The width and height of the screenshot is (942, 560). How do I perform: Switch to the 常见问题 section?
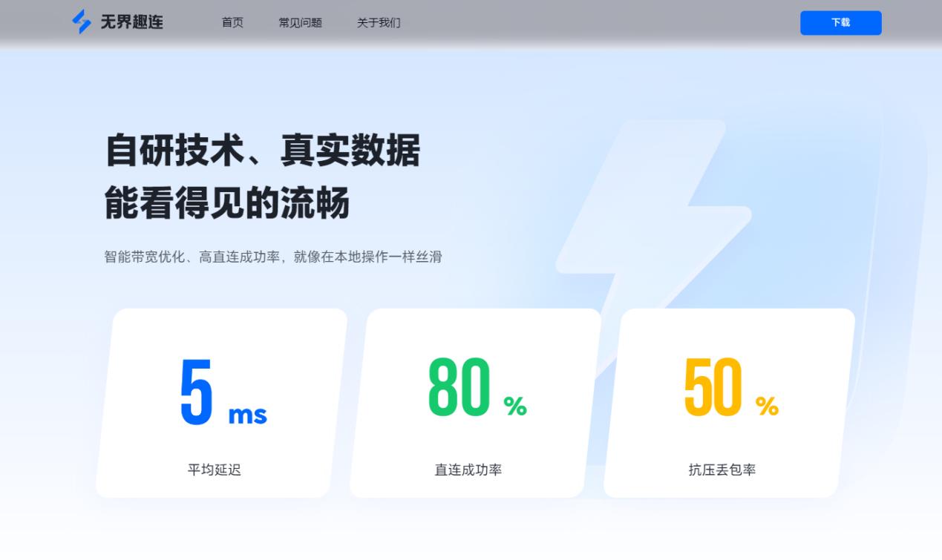point(300,22)
